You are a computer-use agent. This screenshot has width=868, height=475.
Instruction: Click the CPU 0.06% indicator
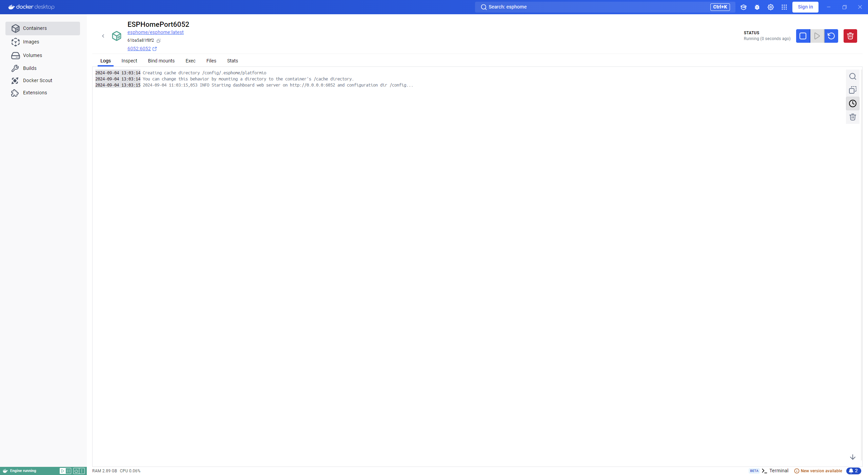130,471
